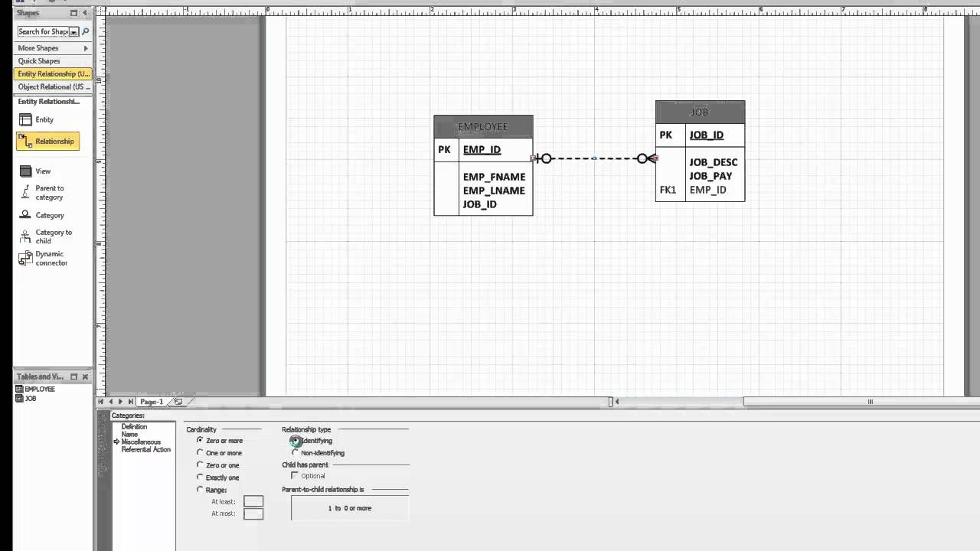
Task: Click the scrollbar left arrow
Action: 617,401
